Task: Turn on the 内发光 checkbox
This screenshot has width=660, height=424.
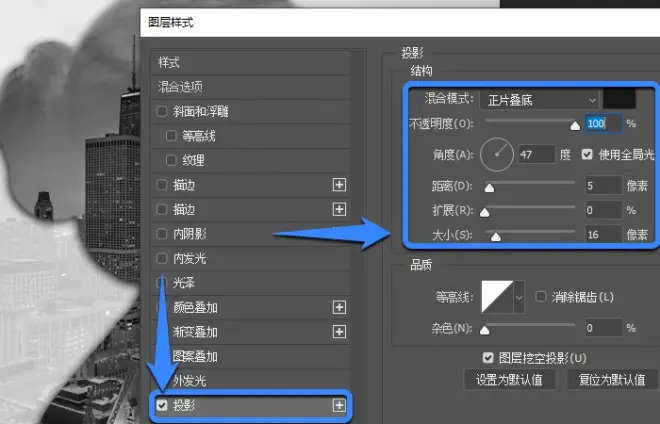Action: pyautogui.click(x=162, y=258)
